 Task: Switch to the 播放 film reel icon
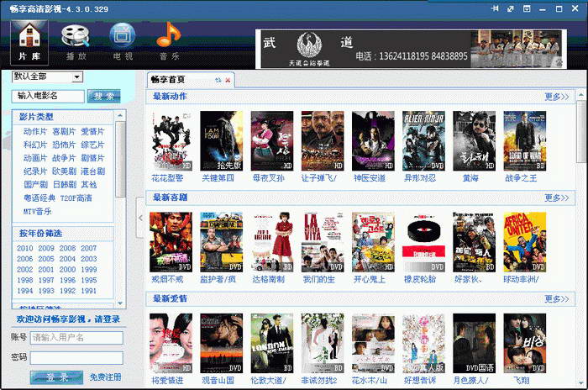tap(76, 42)
